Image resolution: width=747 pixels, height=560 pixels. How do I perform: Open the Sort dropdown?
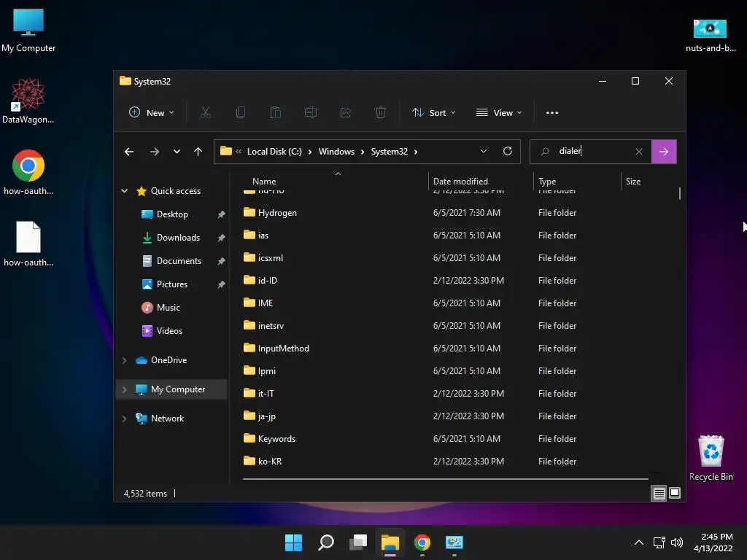tap(433, 113)
